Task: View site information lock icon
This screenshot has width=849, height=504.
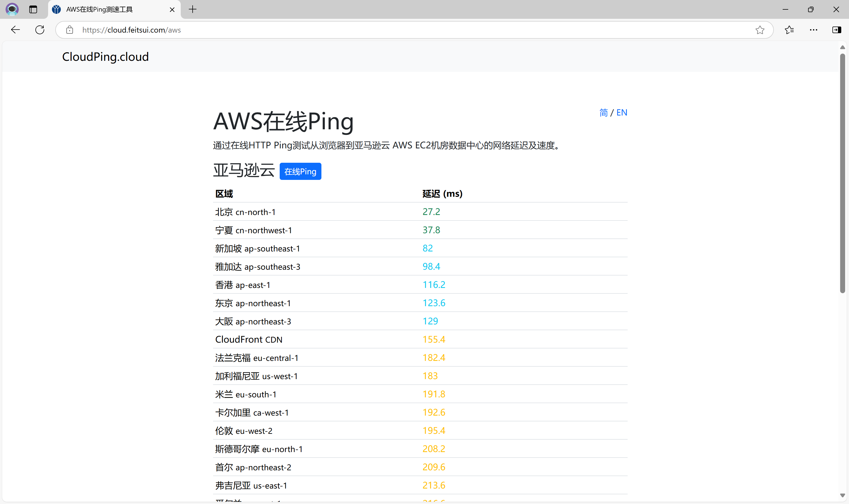Action: pos(70,30)
